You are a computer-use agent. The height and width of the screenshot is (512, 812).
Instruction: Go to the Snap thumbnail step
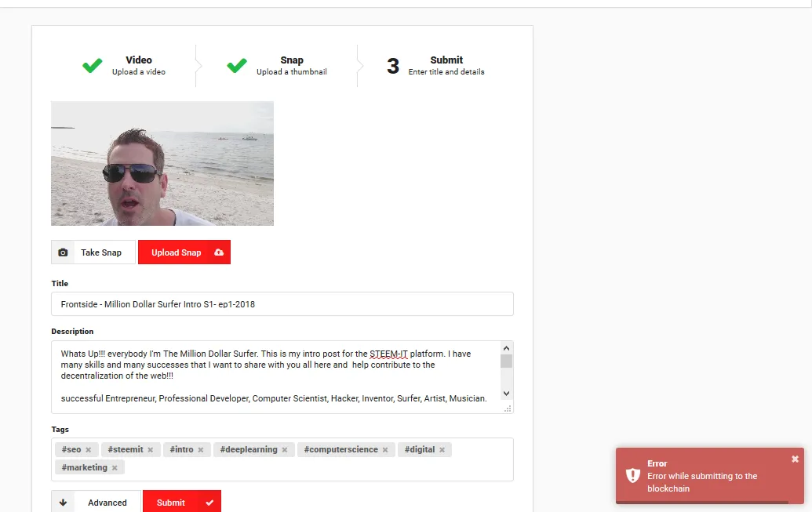[277, 66]
